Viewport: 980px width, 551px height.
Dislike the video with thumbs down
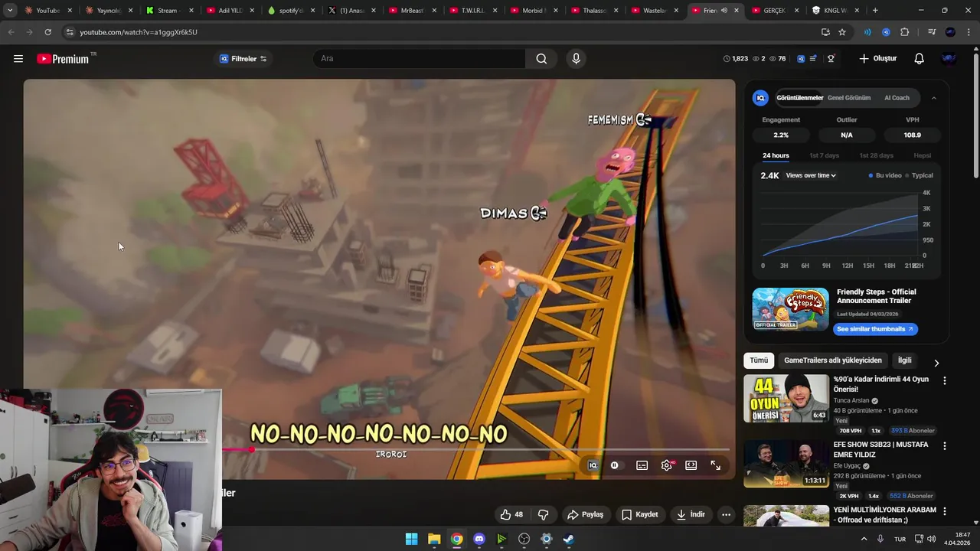click(543, 514)
